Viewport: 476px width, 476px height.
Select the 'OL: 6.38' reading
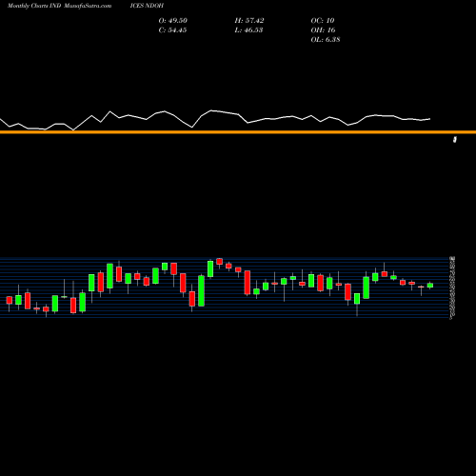click(x=326, y=39)
